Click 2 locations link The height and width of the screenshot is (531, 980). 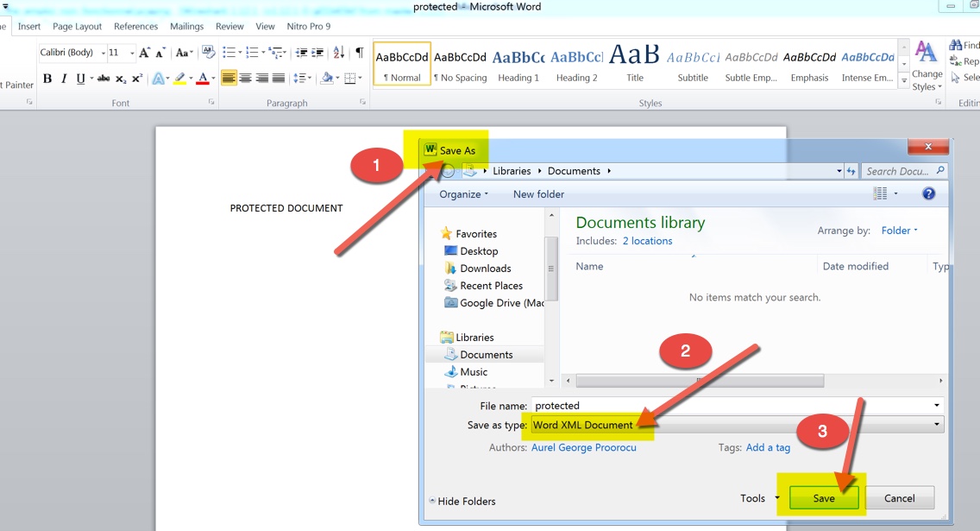(648, 241)
